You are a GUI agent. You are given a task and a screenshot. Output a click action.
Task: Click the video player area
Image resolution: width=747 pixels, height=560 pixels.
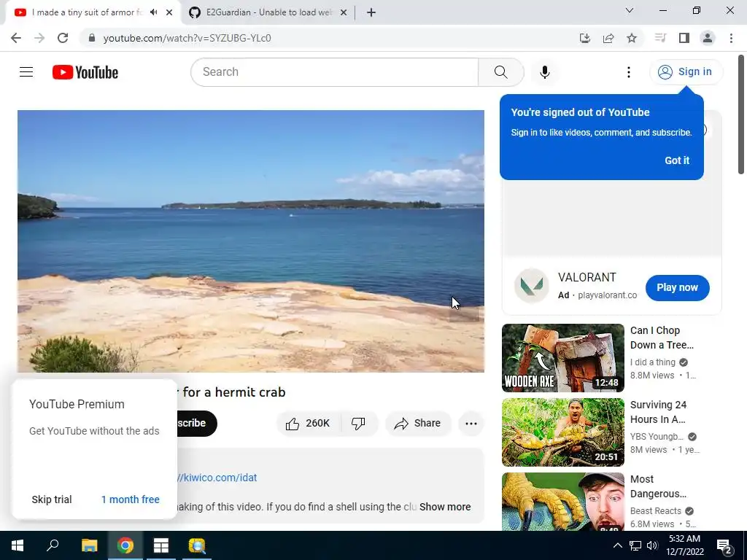pos(251,241)
